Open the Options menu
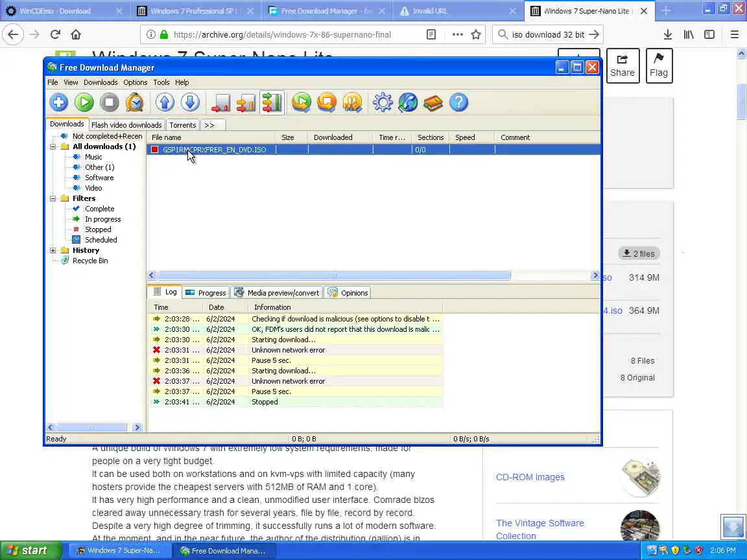747x560 pixels. pyautogui.click(x=136, y=82)
